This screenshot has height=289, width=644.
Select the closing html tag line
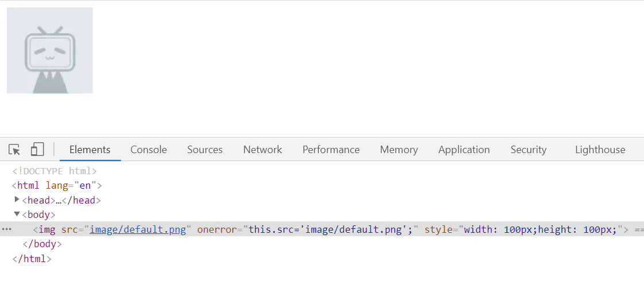(32, 259)
